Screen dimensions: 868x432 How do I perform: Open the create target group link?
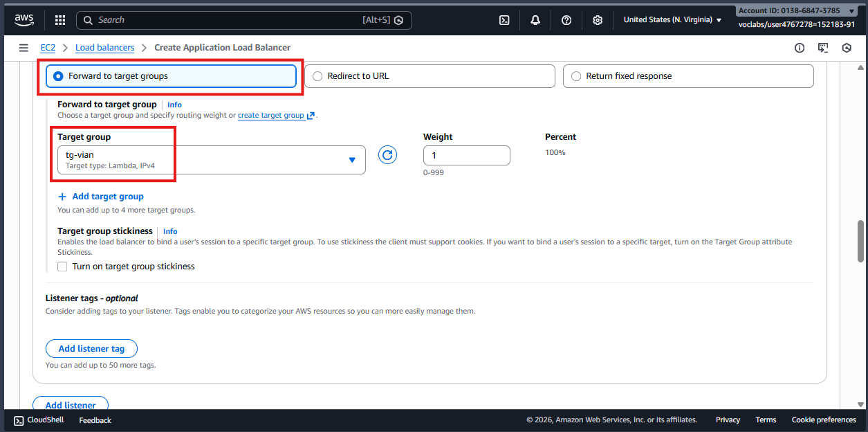point(271,116)
